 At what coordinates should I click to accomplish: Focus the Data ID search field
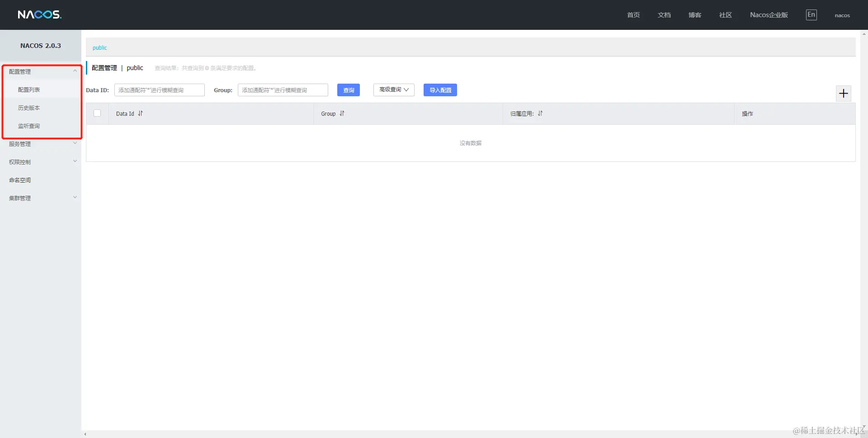pyautogui.click(x=160, y=90)
